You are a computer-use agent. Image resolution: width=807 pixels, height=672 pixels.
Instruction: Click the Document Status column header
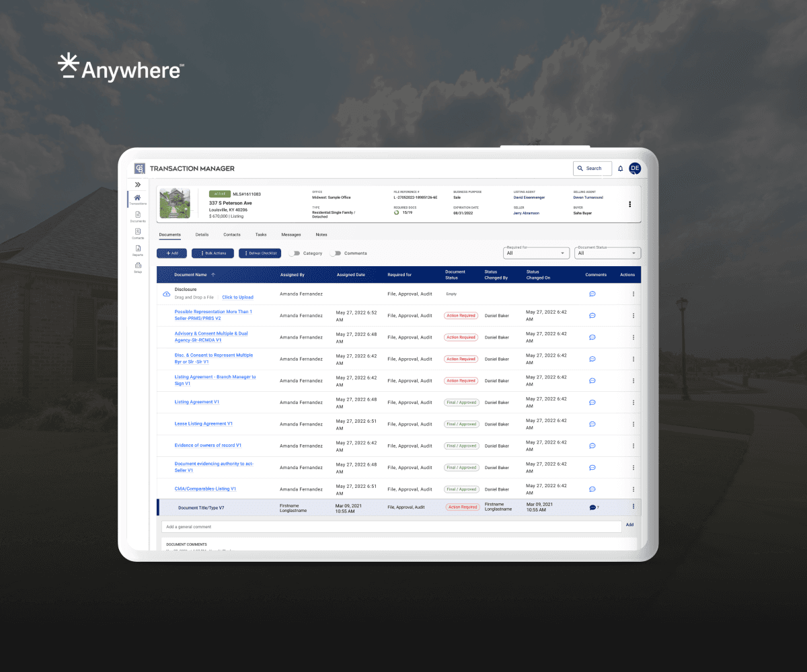(x=455, y=275)
